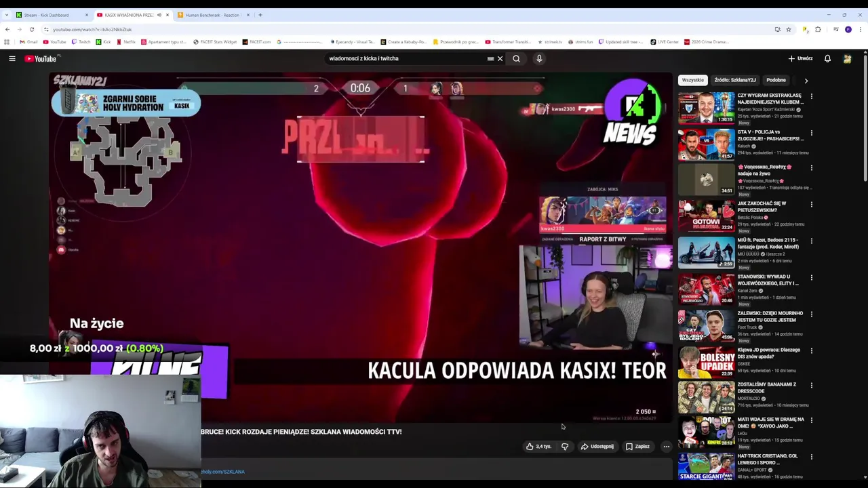Open the on-screen keyboard icon in search
The image size is (868, 488).
(490, 59)
